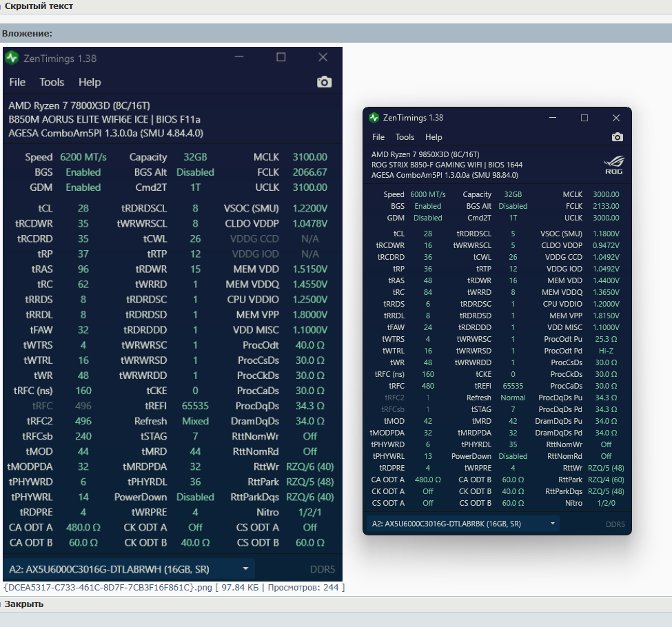Screen dimensions: 672x627
Task: Click the Скрытый текст header
Action: 39,6
